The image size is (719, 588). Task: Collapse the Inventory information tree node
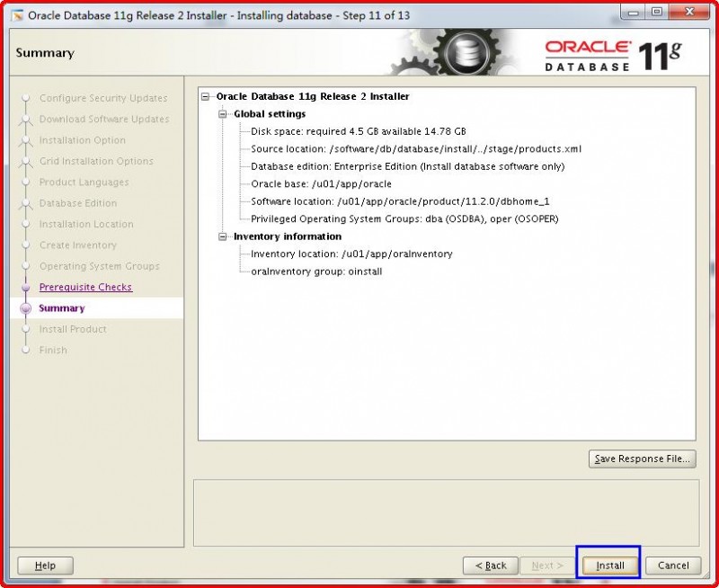click(225, 236)
